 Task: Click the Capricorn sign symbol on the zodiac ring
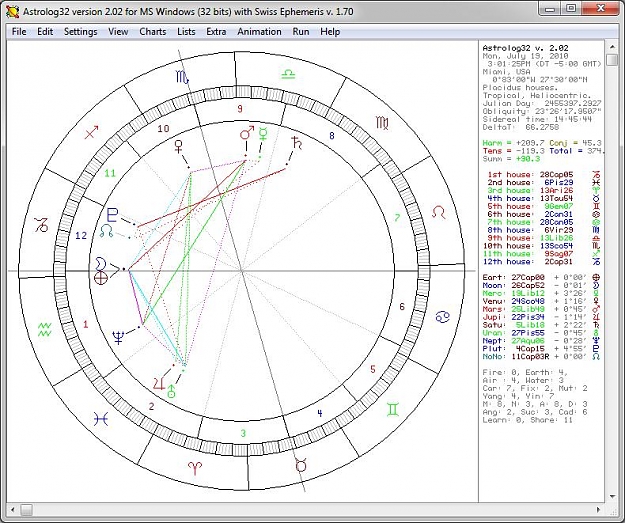[x=41, y=225]
